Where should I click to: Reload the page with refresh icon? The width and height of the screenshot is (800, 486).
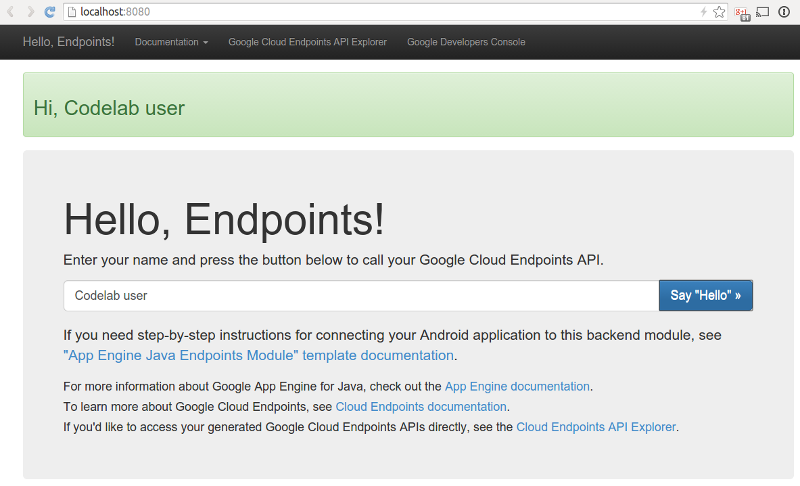(x=50, y=11)
